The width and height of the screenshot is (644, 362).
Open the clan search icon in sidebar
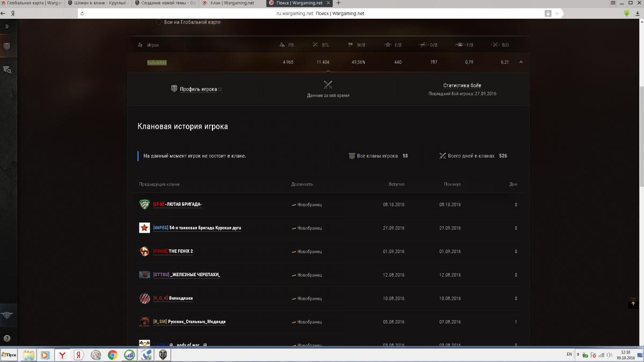[x=7, y=70]
